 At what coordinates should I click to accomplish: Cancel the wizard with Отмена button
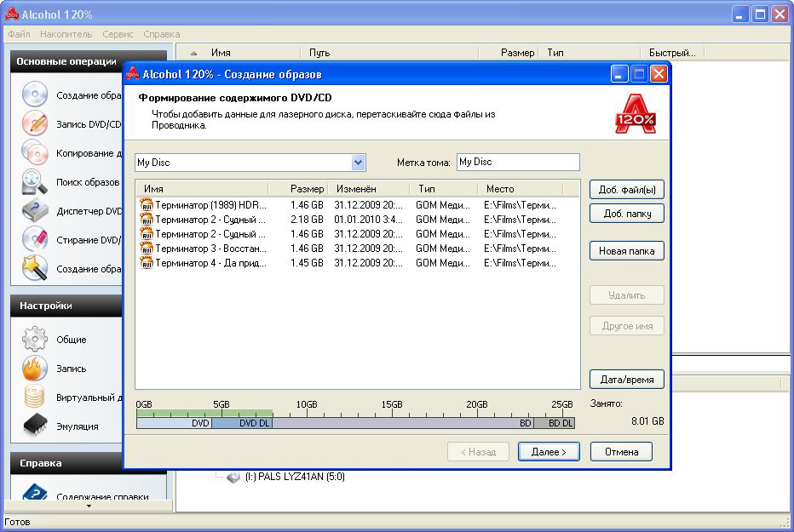pyautogui.click(x=621, y=452)
